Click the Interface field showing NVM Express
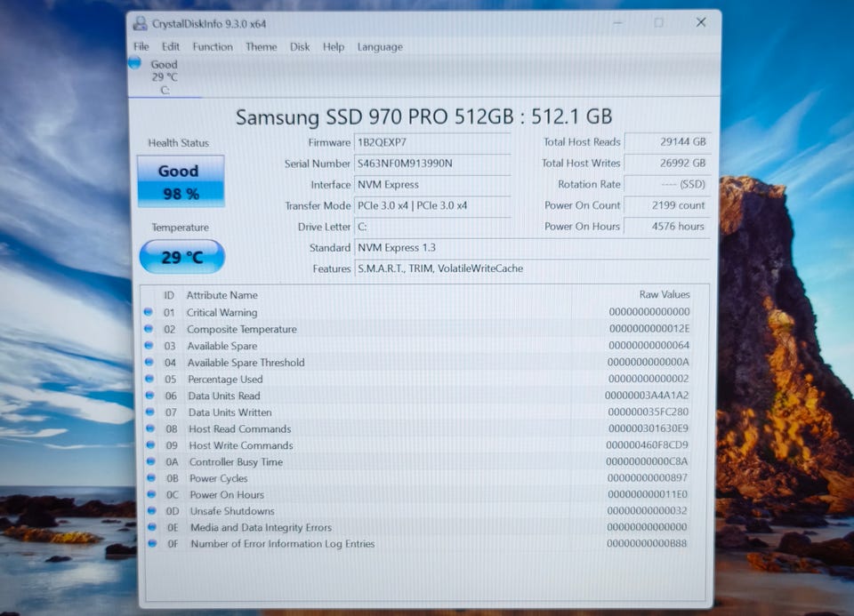 [432, 185]
